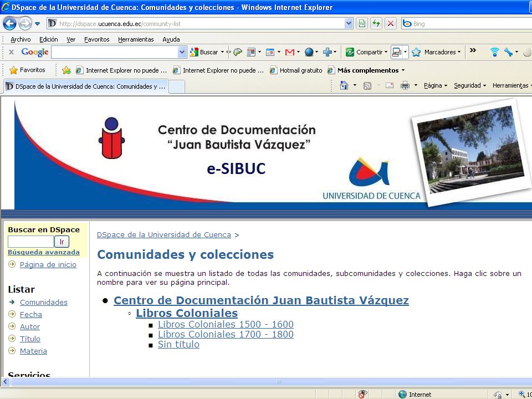Select the DSpace Universidad de Cuenca tab
The image size is (532, 399).
tap(86, 86)
